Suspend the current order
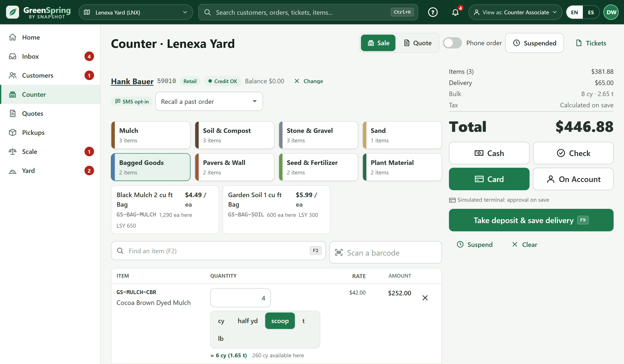 pyautogui.click(x=475, y=244)
